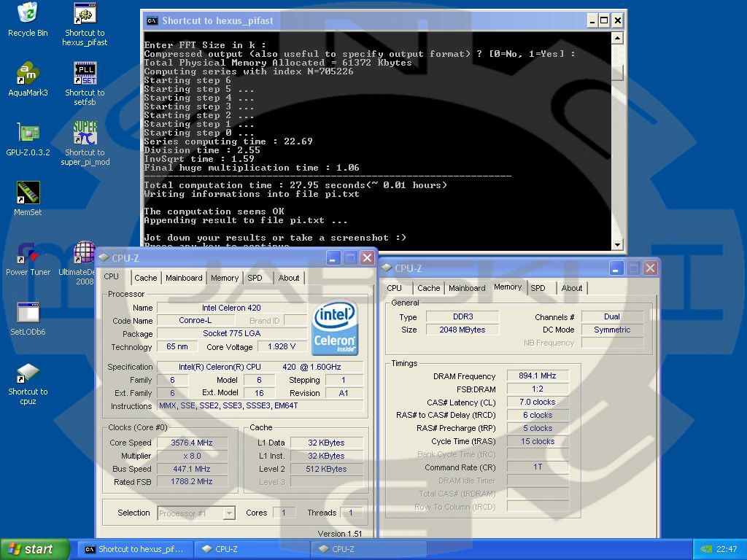The height and width of the screenshot is (560, 747).
Task: Activate Shortcut to hexus_pif taskbar button
Action: tap(137, 549)
